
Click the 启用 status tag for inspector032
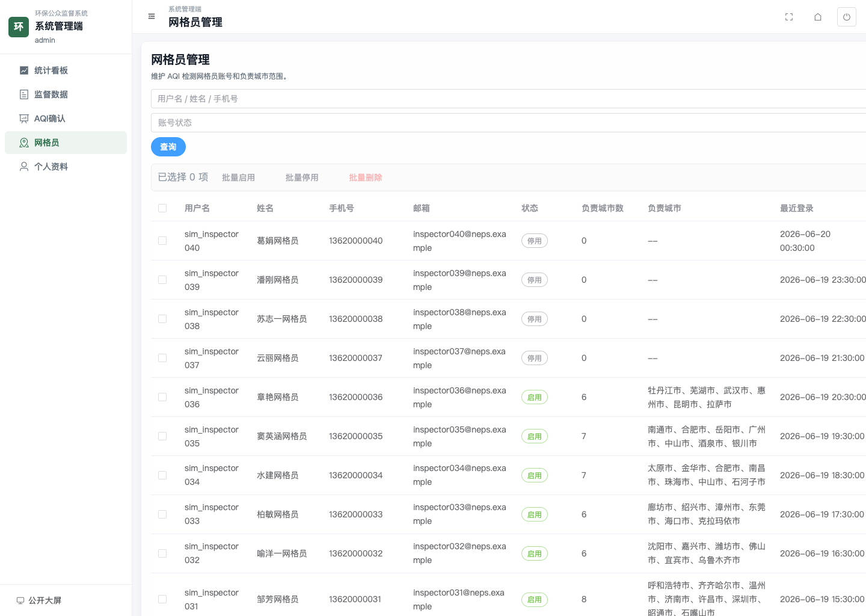(x=535, y=553)
